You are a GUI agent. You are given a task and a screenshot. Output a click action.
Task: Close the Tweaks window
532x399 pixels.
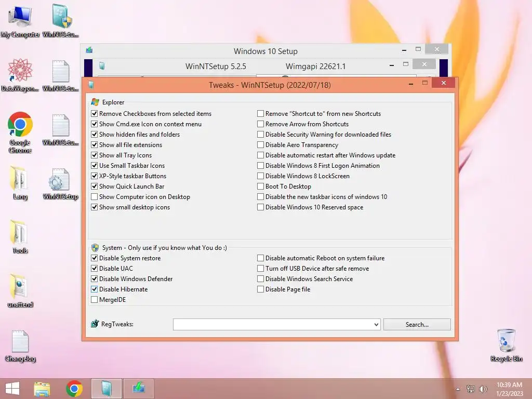pyautogui.click(x=444, y=83)
